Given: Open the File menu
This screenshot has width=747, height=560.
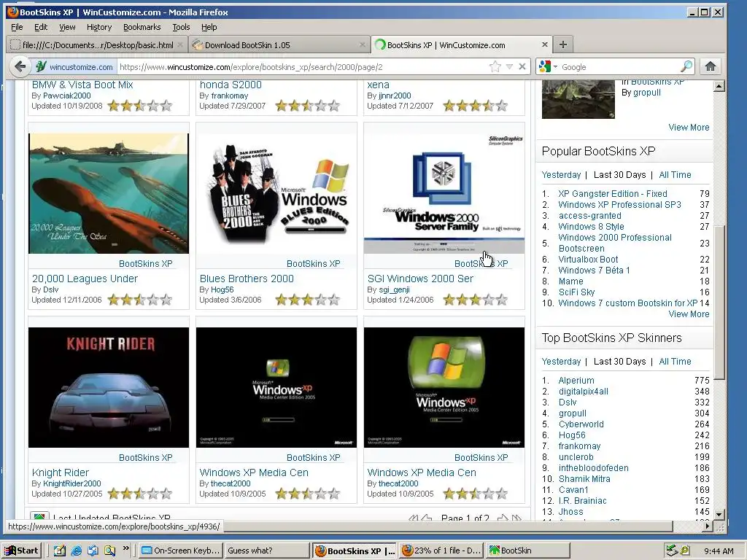Looking at the screenshot, I should [17, 27].
